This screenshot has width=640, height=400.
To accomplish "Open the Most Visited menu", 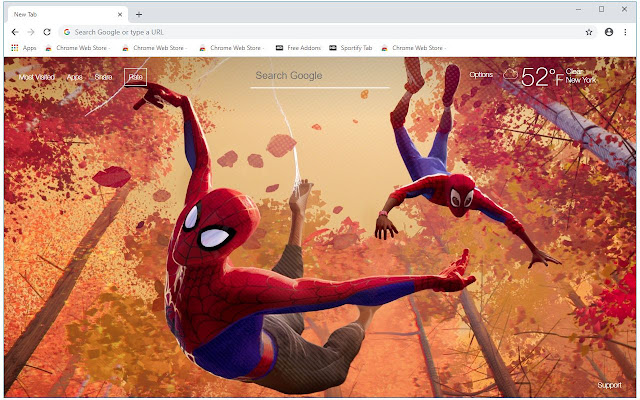I will [37, 77].
